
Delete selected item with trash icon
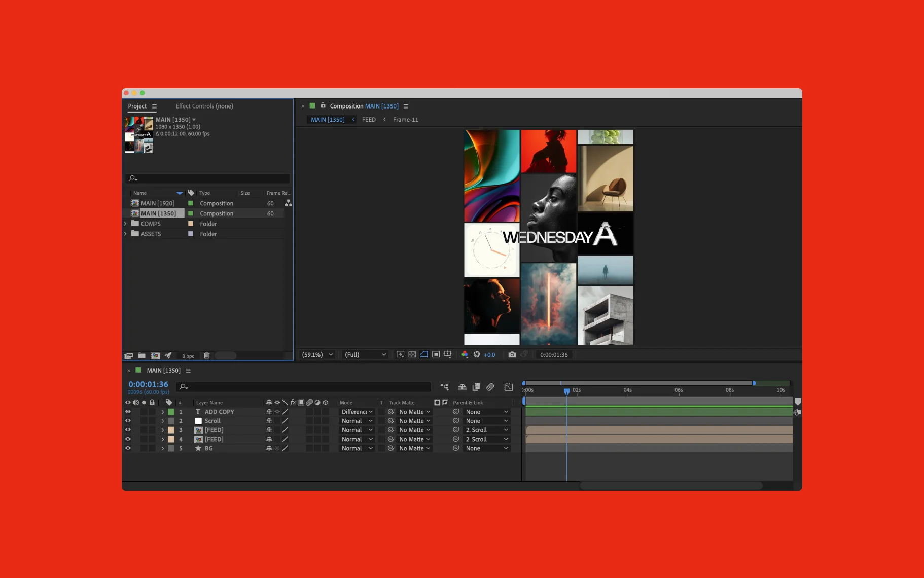[207, 356]
